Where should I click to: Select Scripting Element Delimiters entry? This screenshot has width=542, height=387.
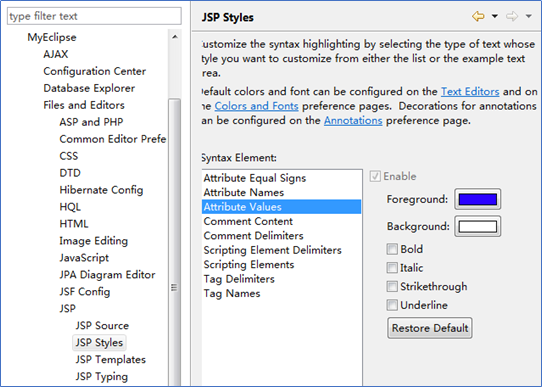281,250
